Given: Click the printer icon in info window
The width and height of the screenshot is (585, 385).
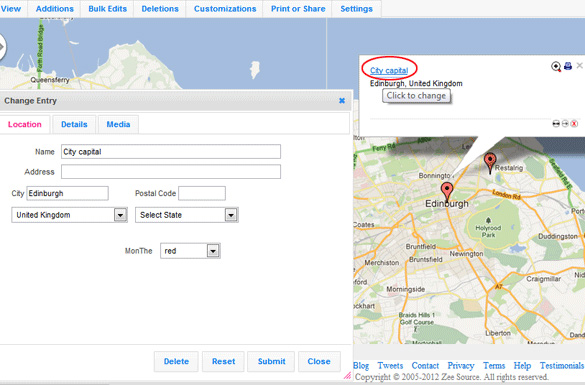Looking at the screenshot, I should (x=568, y=66).
